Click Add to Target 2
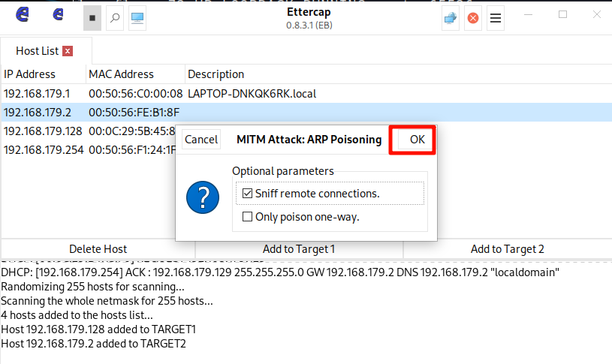Screen dimensions: 612x364 [507, 249]
